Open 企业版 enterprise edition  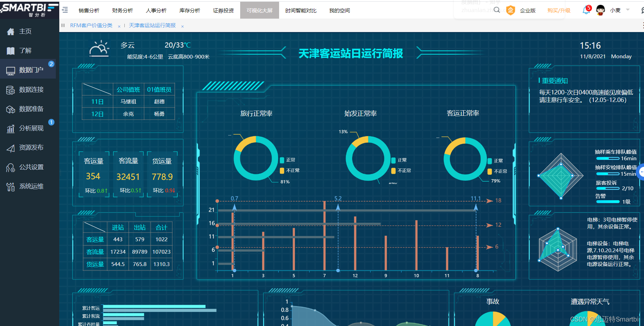[528, 10]
